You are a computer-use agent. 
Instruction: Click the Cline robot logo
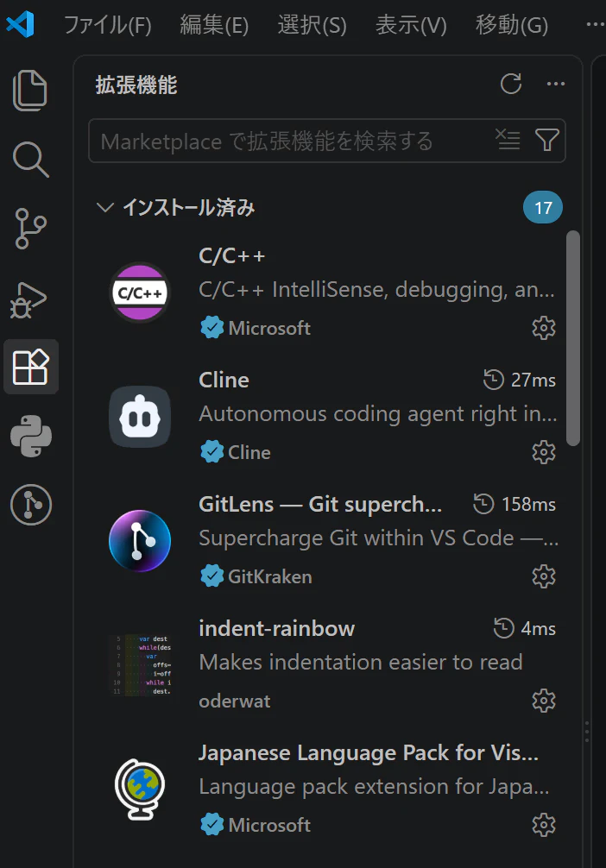click(140, 417)
